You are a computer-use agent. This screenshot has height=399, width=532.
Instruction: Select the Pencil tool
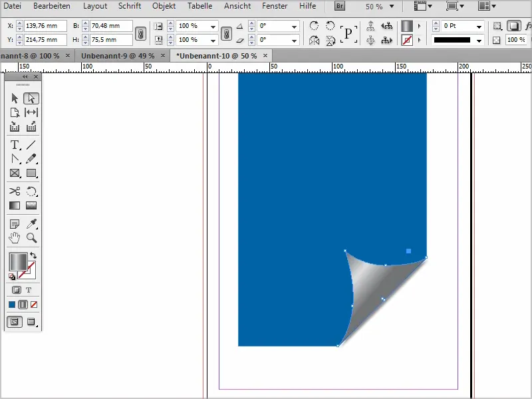coord(31,159)
